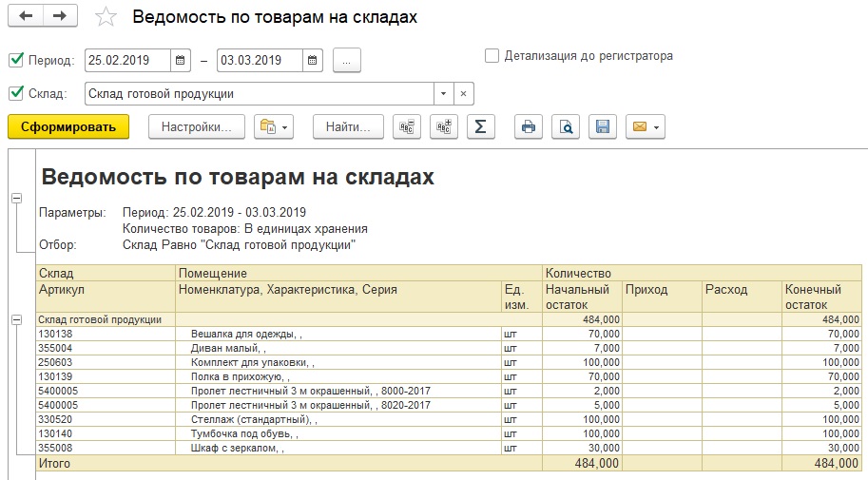Select Комплект для упаковки row
The image size is (868, 480).
[449, 363]
